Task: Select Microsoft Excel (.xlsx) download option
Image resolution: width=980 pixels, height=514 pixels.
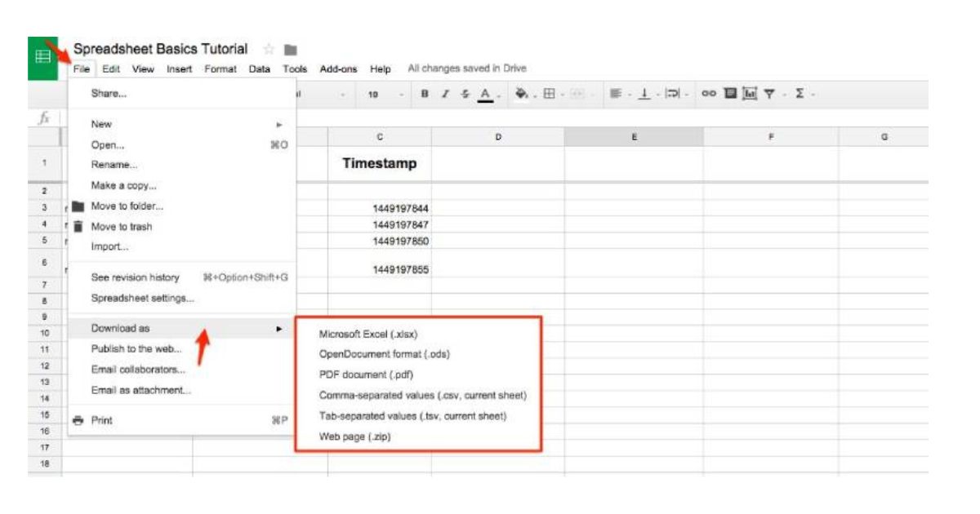Action: pos(369,334)
